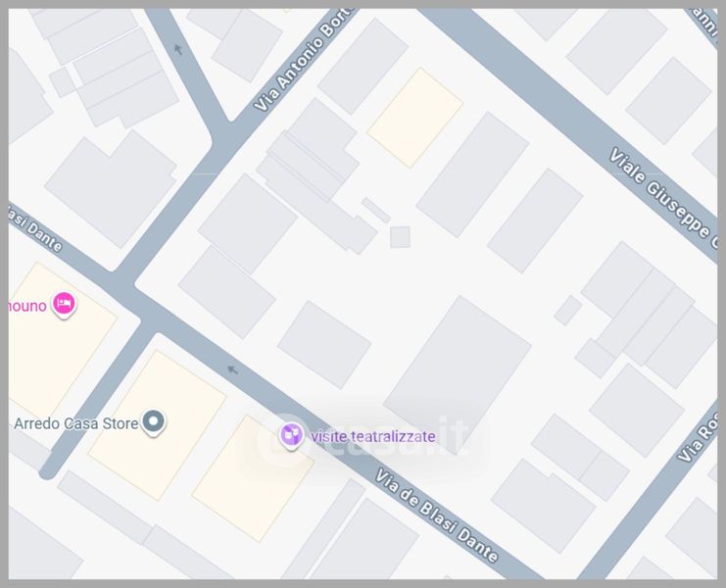
Task: Click the Arredo Casa Store pin icon
Action: pos(154,422)
